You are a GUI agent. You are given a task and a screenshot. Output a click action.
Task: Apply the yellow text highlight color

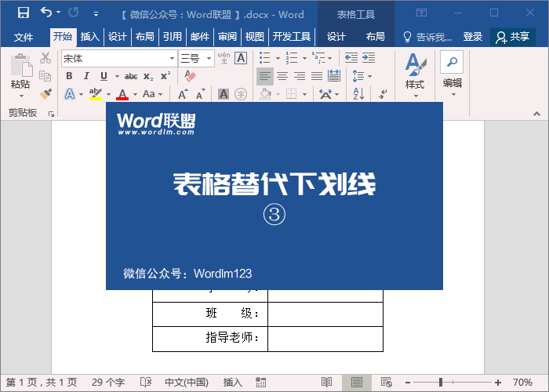pos(95,94)
